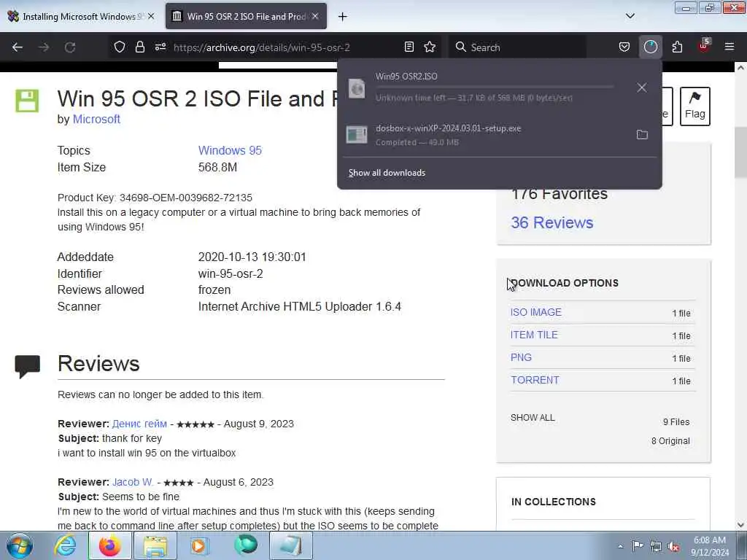
Task: Click the green round taskbar application icon
Action: coord(246,545)
